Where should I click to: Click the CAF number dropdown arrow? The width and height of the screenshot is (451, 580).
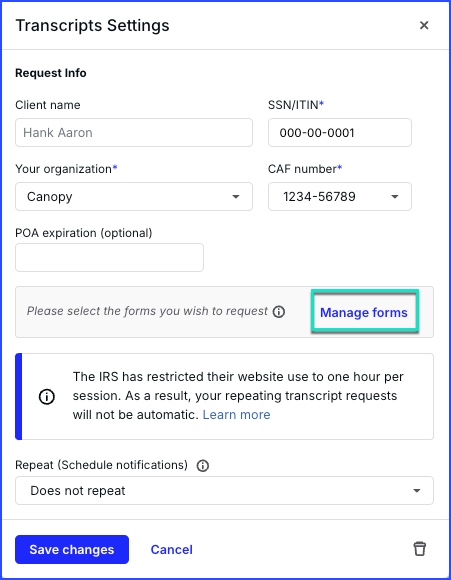395,197
